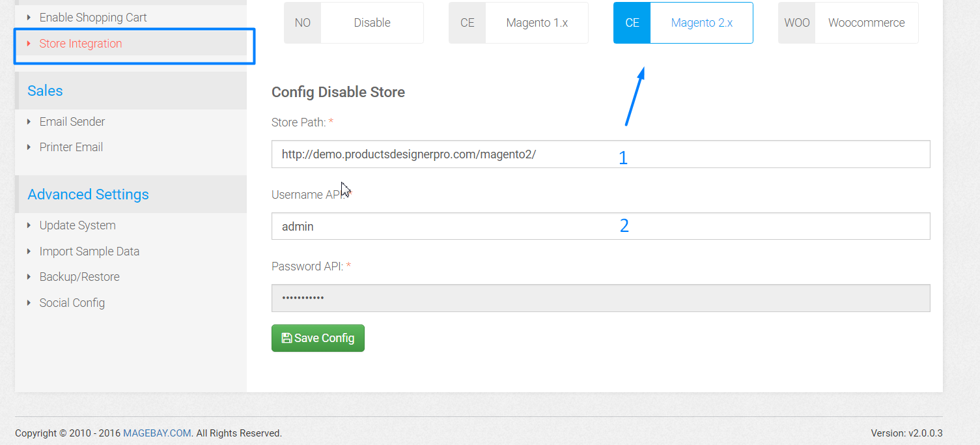Click the floppy disk icon on Save Config
The height and width of the screenshot is (445, 980).
pyautogui.click(x=287, y=338)
